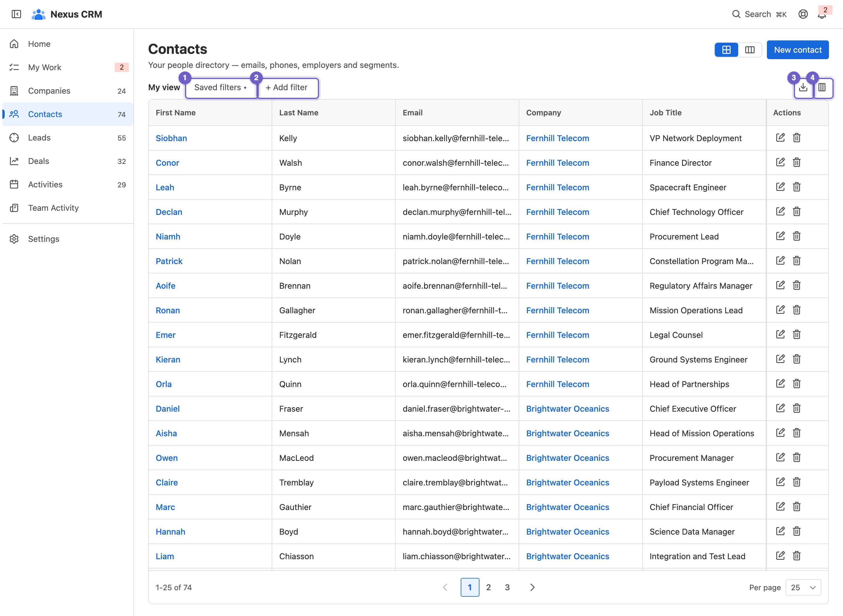Screen dimensions: 843x616
Task: Switch to board column view
Action: pos(750,50)
